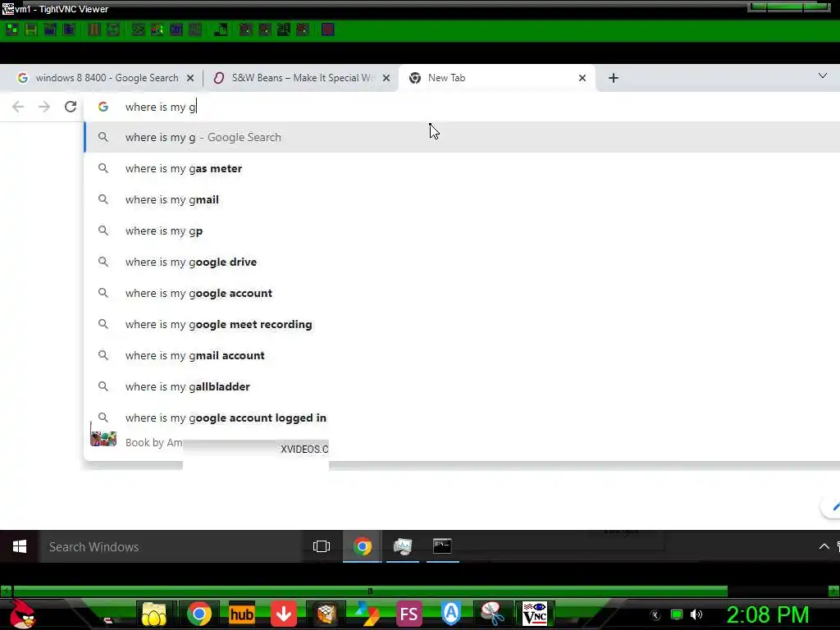
Task: Choose 'where is my g - Google Search' suggestion
Action: click(x=462, y=137)
